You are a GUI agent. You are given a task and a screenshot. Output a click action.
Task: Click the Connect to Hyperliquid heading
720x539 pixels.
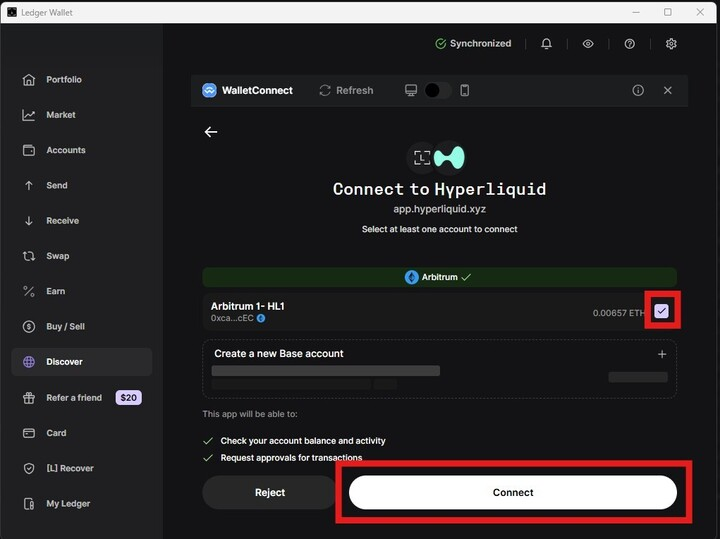click(x=439, y=189)
